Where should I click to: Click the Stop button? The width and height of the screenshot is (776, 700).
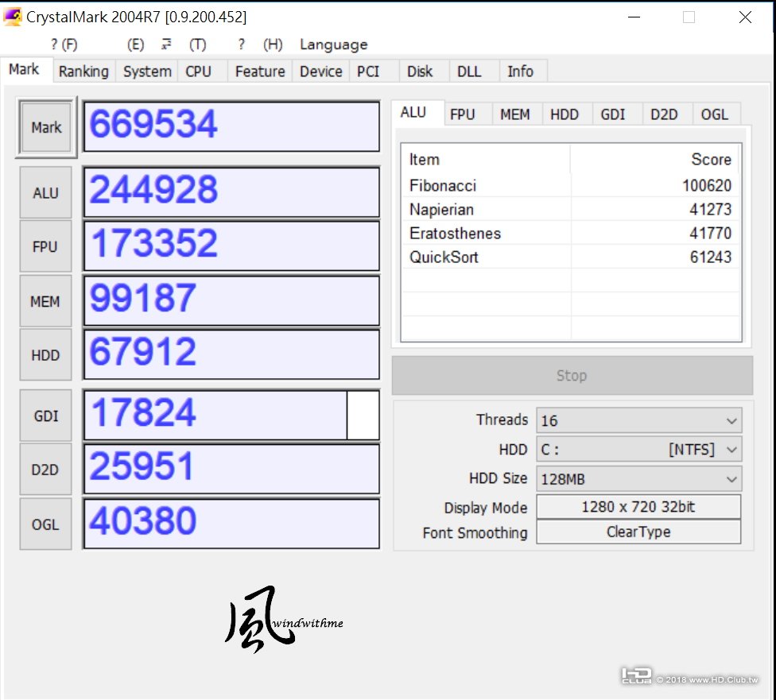pyautogui.click(x=572, y=376)
